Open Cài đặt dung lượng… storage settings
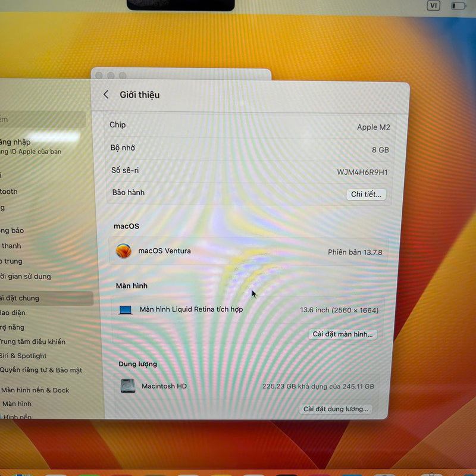476x476 pixels. pyautogui.click(x=336, y=409)
